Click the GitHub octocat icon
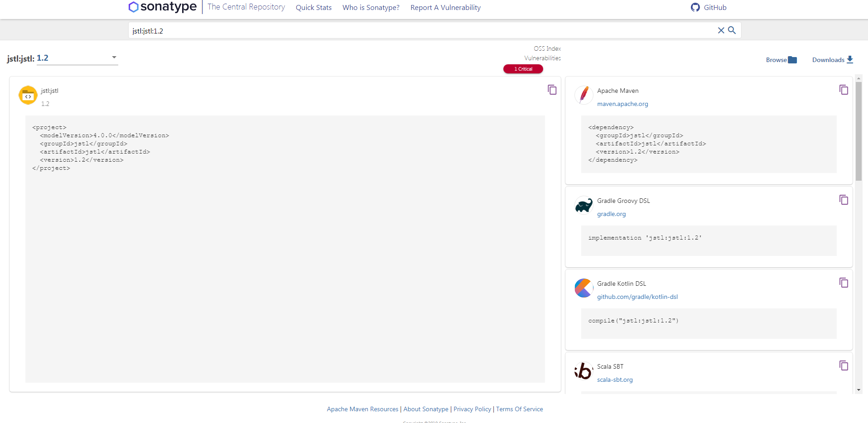 [x=695, y=7]
